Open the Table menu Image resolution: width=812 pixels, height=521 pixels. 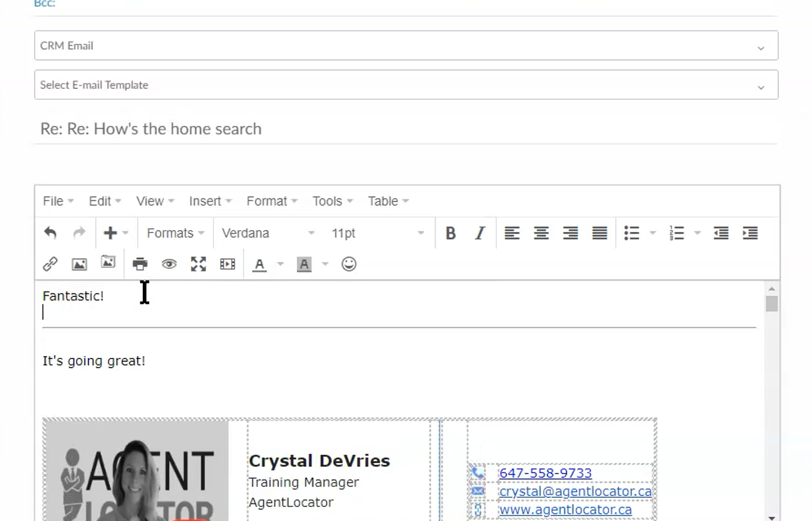[x=388, y=201]
